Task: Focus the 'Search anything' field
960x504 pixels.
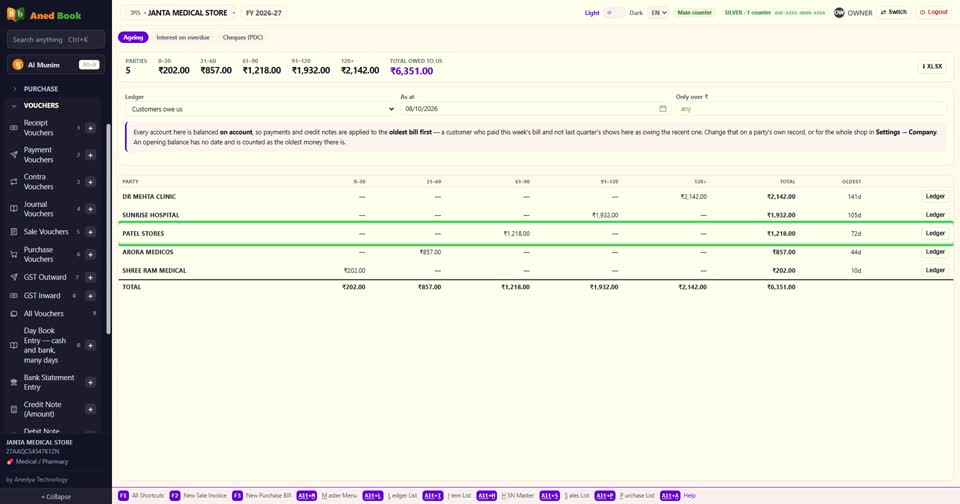Action: (56, 39)
